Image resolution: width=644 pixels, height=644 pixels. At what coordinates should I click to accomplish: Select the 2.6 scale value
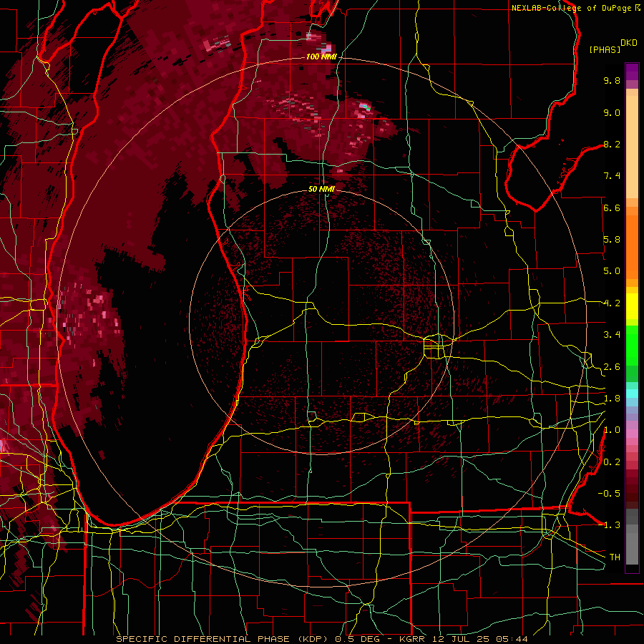[612, 367]
